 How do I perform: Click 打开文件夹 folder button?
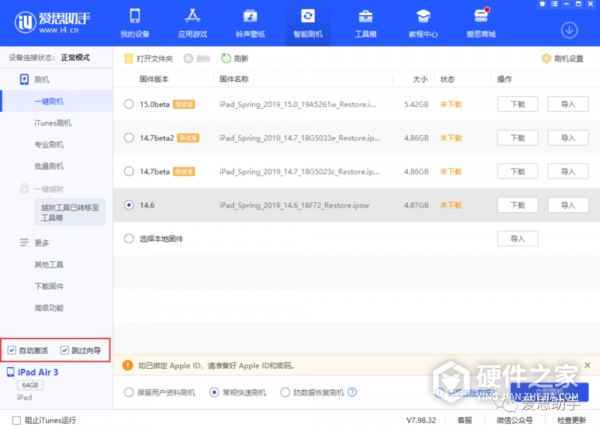pos(149,59)
